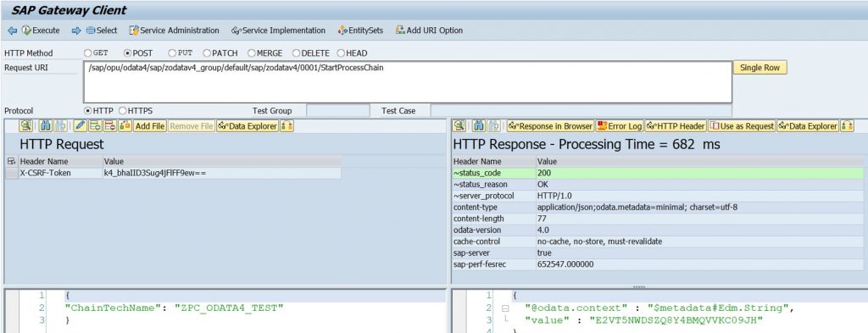Click the forward arrow icon before Select
This screenshot has height=333, width=868.
click(x=75, y=31)
